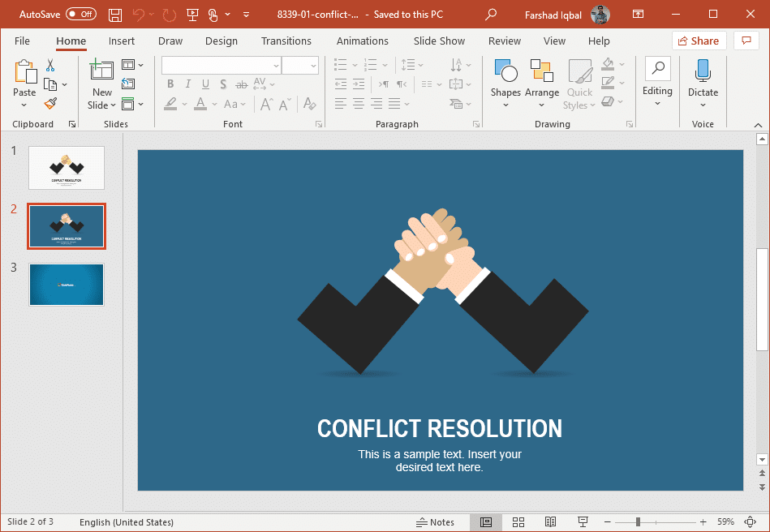Switch to the Design tab
Screen dimensions: 770x532
221,41
